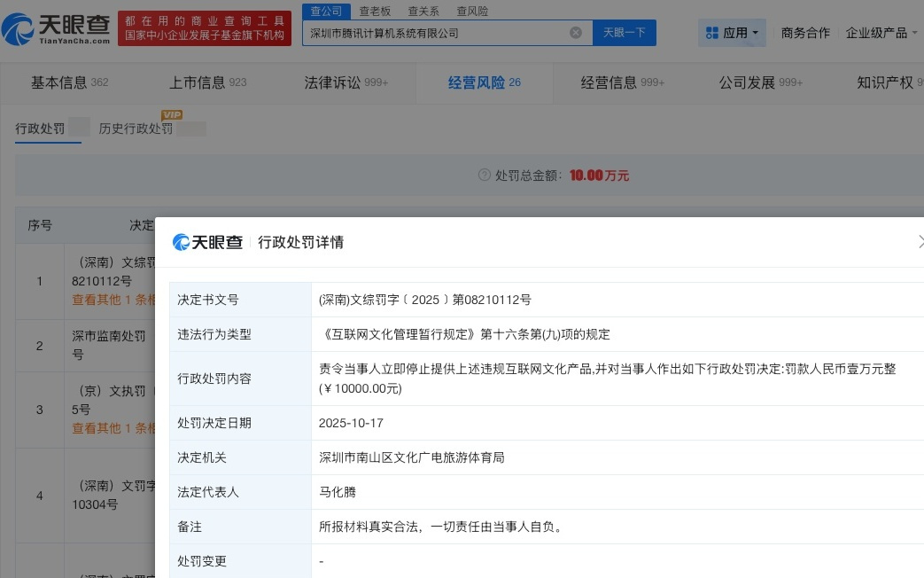This screenshot has width=924, height=578.
Task: Go to 基本信息 tab
Action: pos(69,82)
